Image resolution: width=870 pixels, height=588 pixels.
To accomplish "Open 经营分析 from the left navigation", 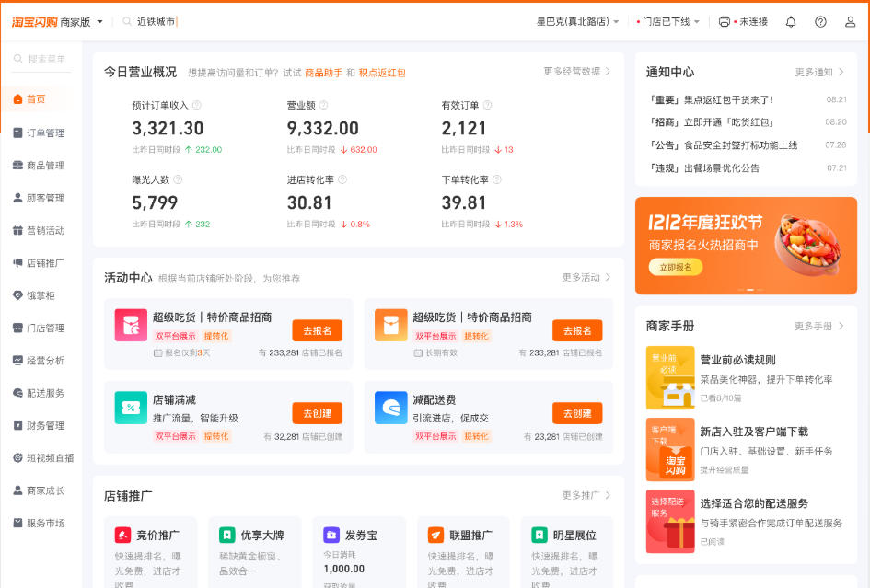I will (x=41, y=360).
